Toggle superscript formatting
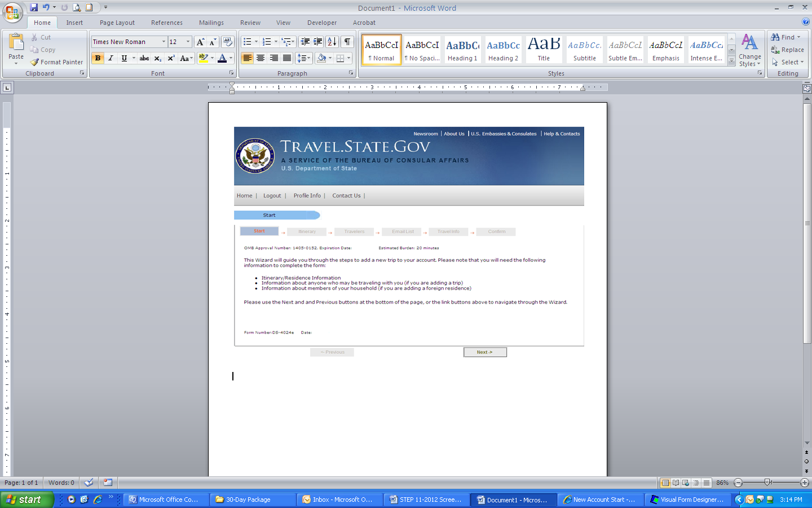The width and height of the screenshot is (812, 508). point(171,58)
